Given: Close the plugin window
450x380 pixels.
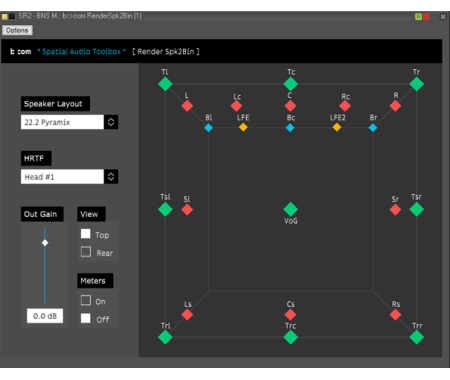Looking at the screenshot, I should tap(443, 17).
